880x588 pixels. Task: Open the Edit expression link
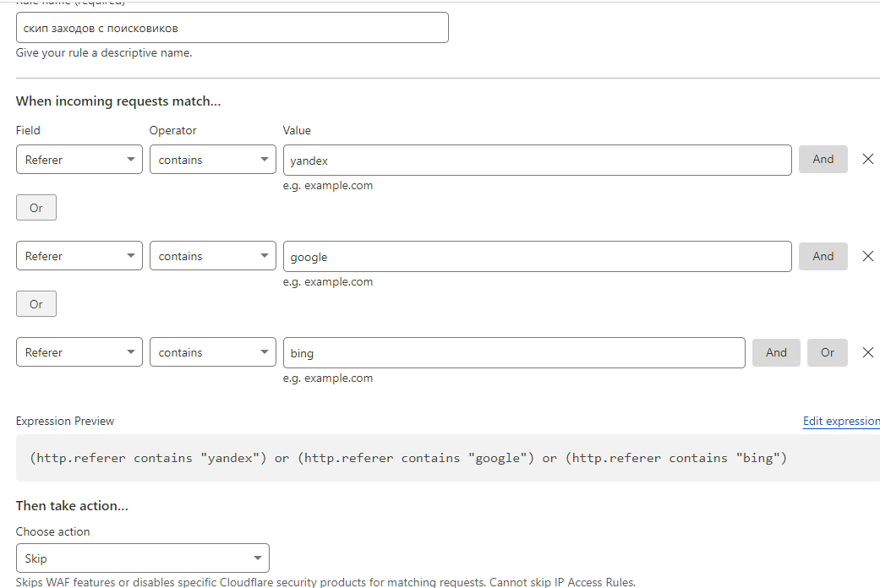pos(840,421)
